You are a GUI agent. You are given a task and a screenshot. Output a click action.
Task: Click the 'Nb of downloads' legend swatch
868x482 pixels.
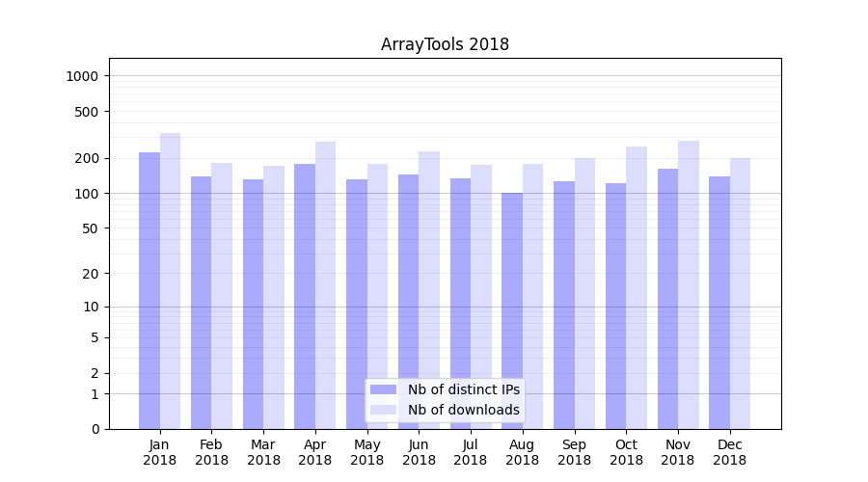383,410
